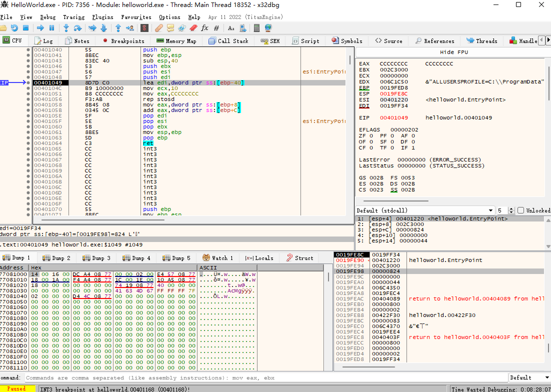Toggle breakpoint dot at address 00401043

click(x=28, y=61)
